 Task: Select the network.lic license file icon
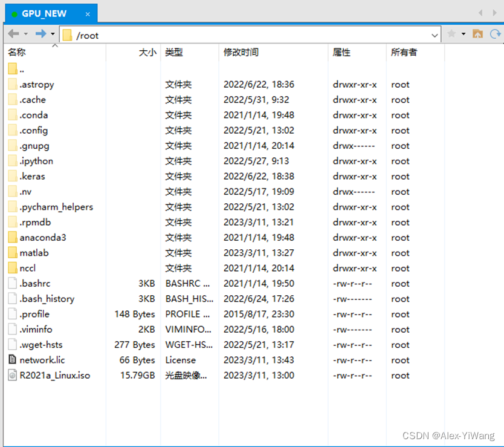13,359
